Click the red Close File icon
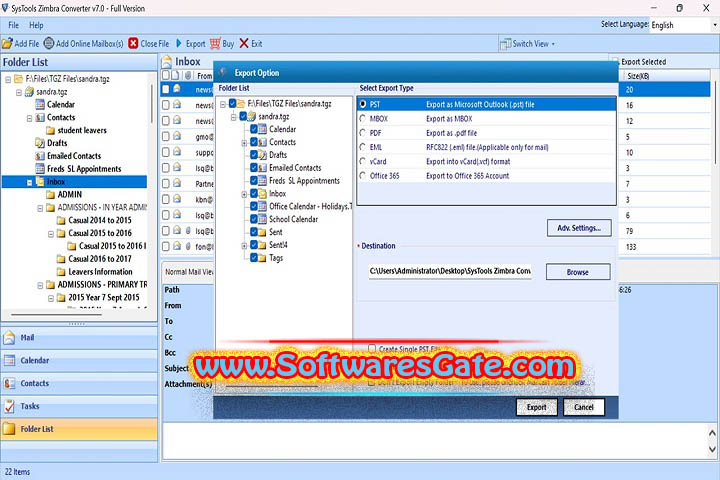This screenshot has width=720, height=480. (x=133, y=43)
